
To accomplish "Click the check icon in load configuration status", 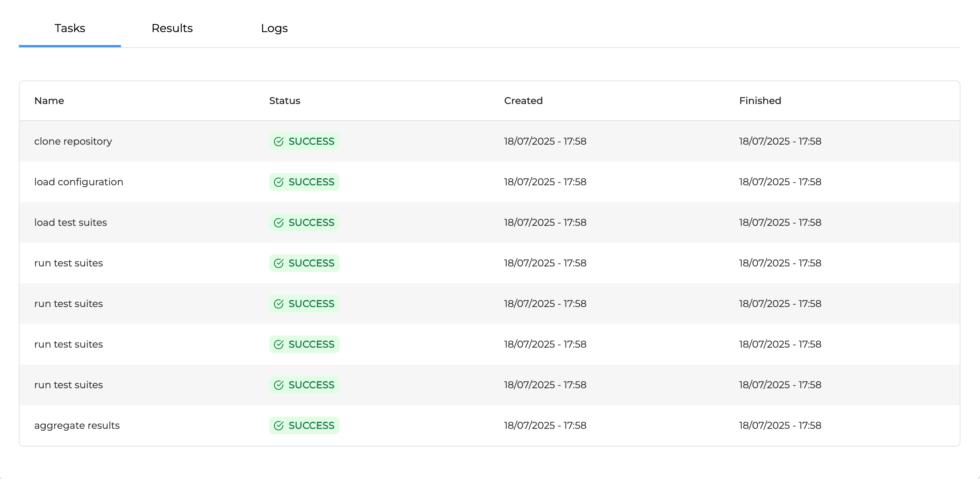I will pos(278,182).
